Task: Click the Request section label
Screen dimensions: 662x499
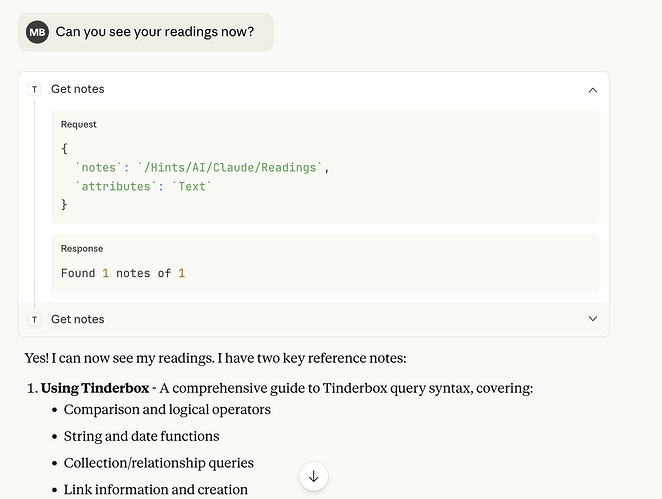Action: pyautogui.click(x=79, y=125)
